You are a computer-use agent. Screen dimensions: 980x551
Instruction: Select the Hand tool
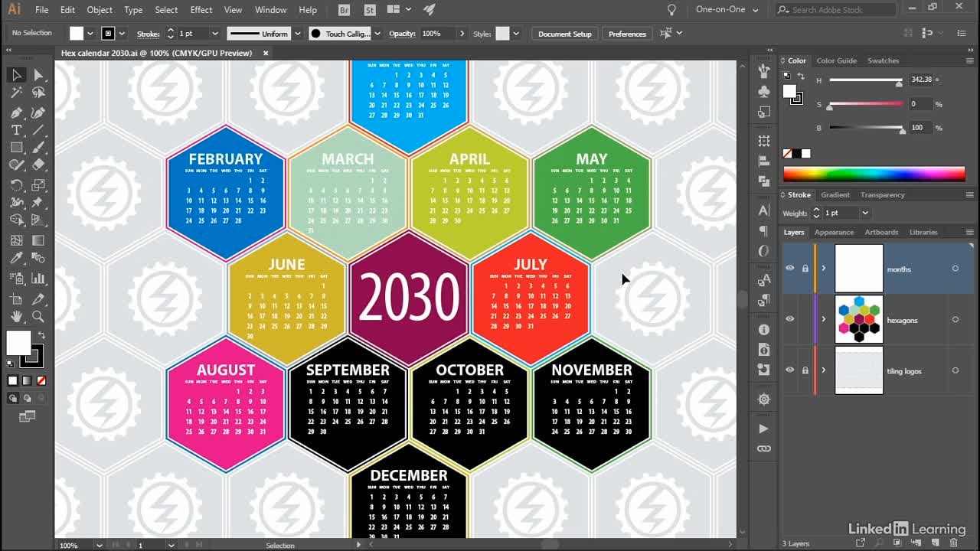click(x=16, y=316)
